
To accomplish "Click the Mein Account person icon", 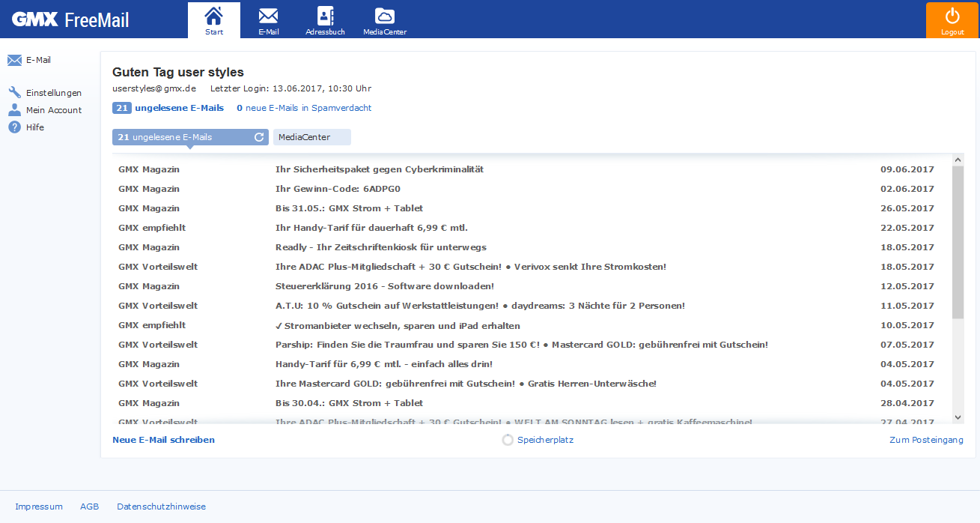I will [x=14, y=110].
